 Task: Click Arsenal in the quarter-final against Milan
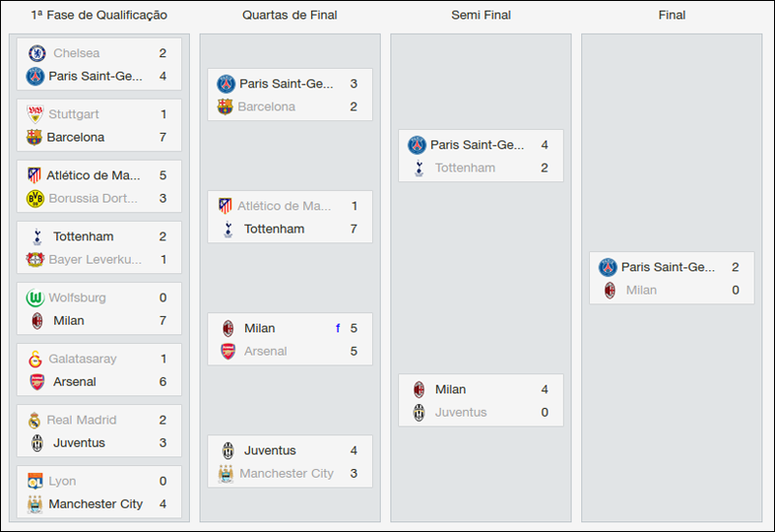265,351
